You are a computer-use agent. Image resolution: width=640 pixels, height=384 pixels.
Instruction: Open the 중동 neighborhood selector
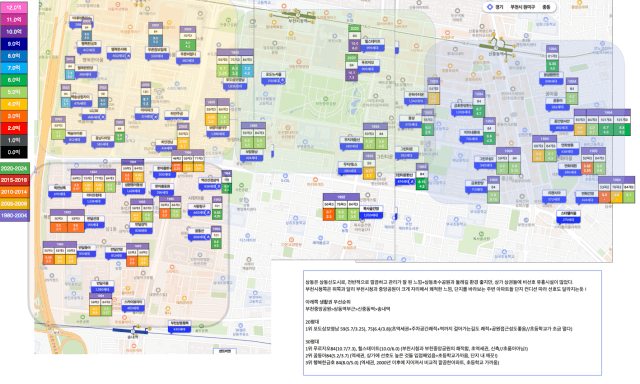pos(546,7)
